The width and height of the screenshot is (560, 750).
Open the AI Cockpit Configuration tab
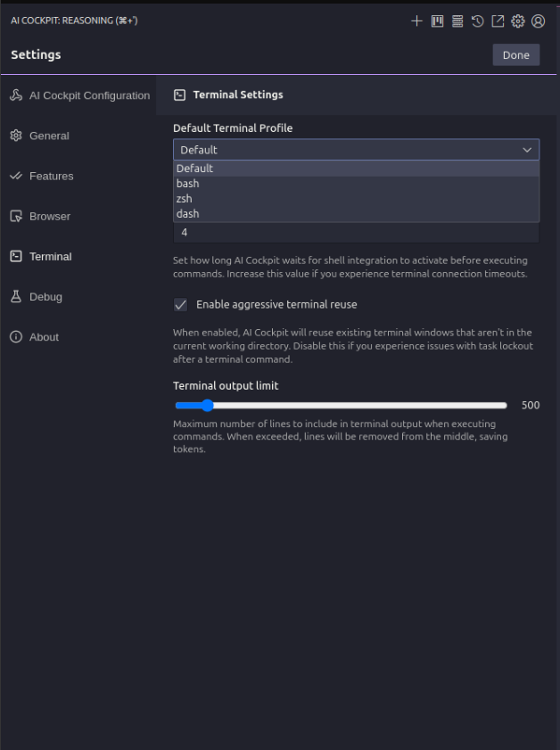click(89, 95)
